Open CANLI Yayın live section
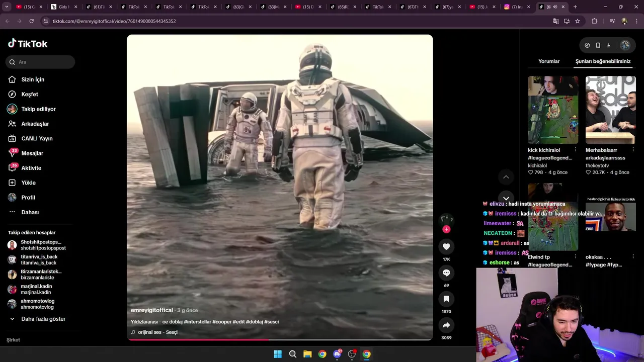Viewport: 644px width, 362px height. [37, 138]
